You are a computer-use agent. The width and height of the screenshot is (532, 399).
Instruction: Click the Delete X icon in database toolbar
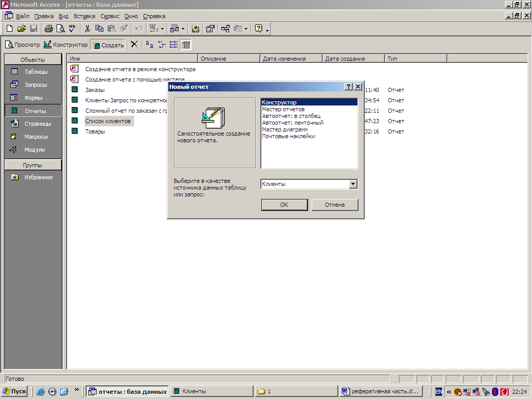135,45
